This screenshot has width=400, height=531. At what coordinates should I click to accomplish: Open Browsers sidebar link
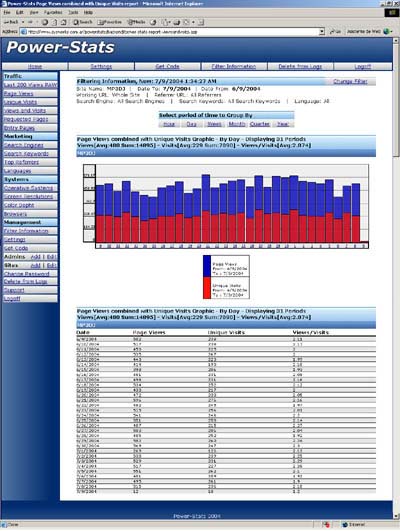tap(15, 214)
